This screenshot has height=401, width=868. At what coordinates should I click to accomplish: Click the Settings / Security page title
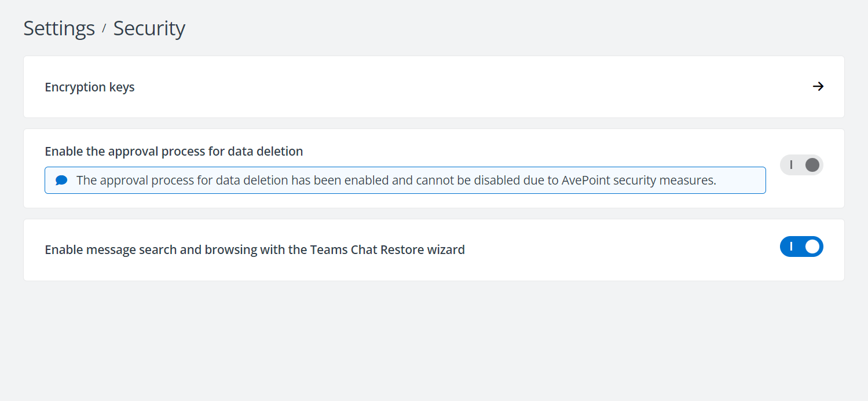point(104,28)
